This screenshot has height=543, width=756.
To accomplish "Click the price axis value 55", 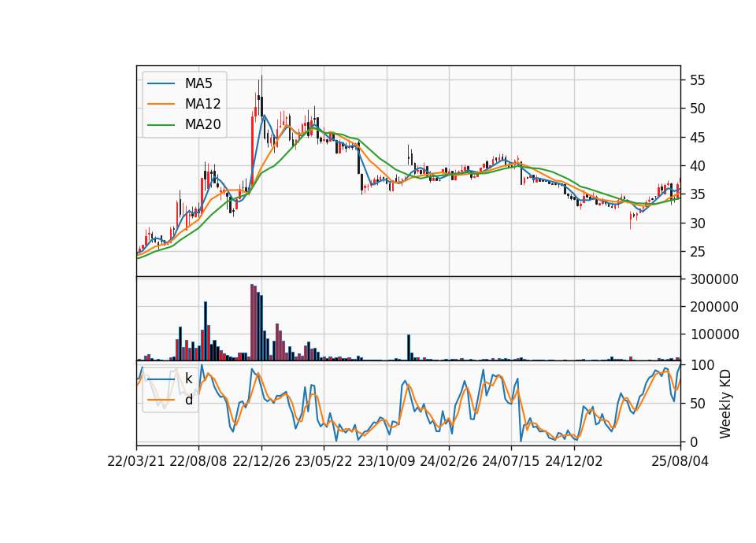I will (x=698, y=80).
